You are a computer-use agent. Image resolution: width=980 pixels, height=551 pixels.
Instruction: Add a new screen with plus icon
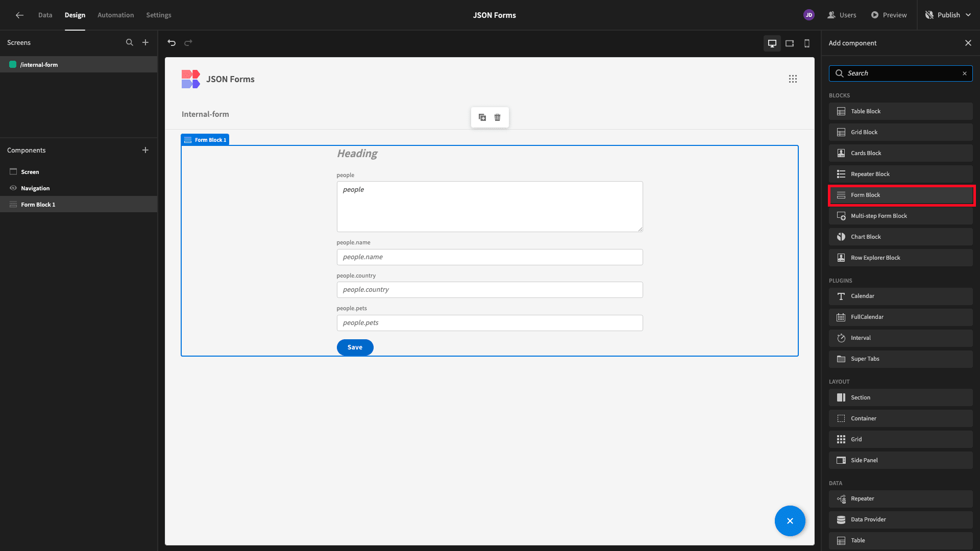[145, 43]
